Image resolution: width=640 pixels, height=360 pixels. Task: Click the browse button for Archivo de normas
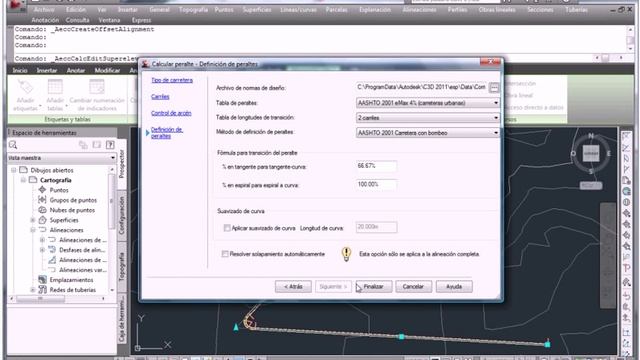click(x=494, y=87)
